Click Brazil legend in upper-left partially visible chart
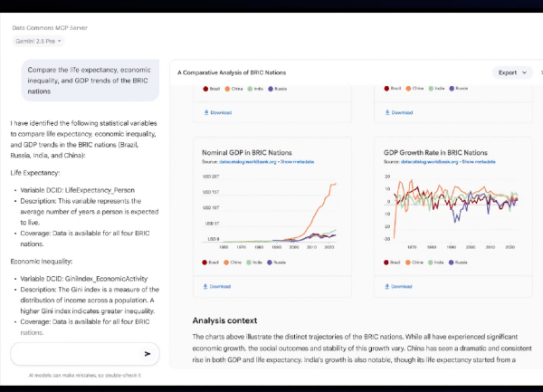 211,89
